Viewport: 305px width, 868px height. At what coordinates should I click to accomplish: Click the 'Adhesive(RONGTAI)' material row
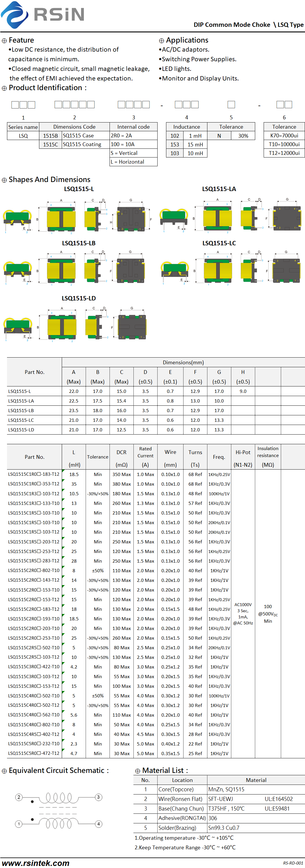tap(219, 818)
